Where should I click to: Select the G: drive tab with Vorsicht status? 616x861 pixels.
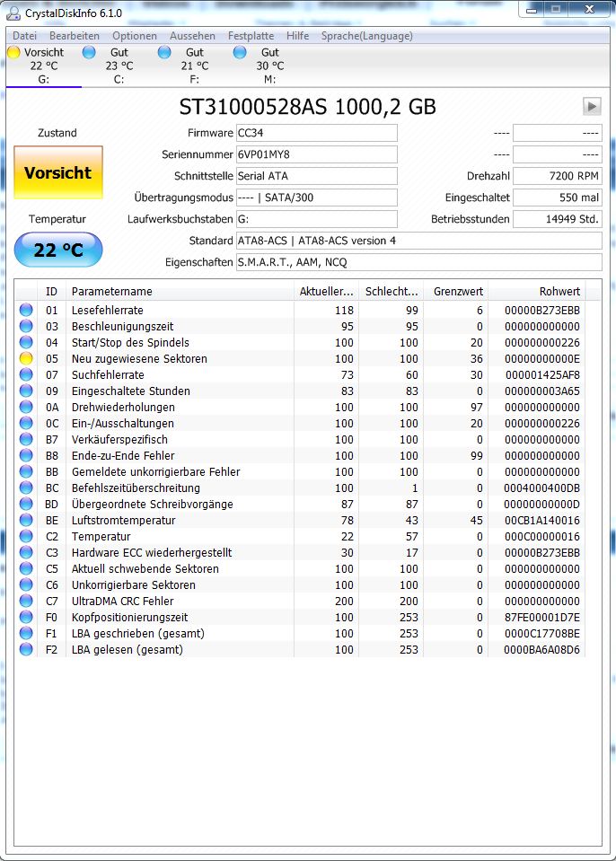tap(43, 66)
